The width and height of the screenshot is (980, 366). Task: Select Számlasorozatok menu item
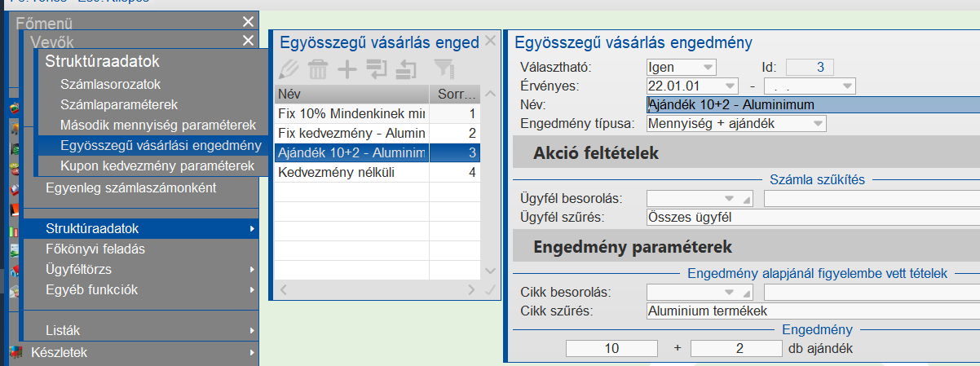point(111,84)
